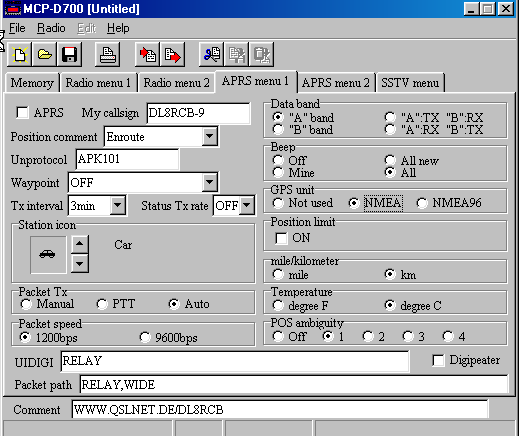
Task: Select "A":RX "B":TX data band option
Action: 390,129
